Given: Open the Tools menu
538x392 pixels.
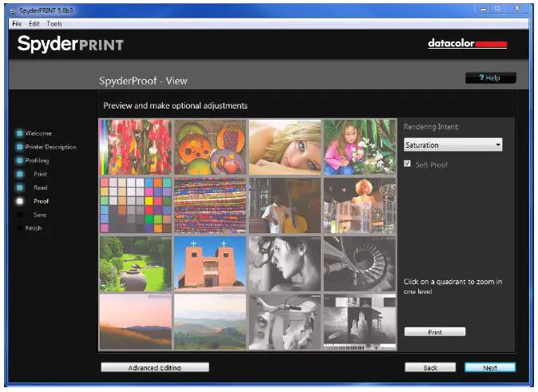Looking at the screenshot, I should (54, 24).
